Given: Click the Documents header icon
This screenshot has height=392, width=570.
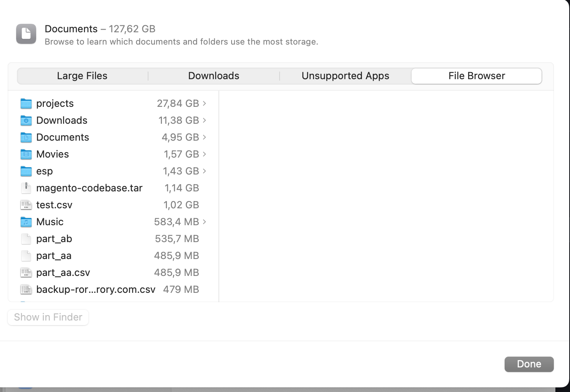Looking at the screenshot, I should (x=26, y=34).
